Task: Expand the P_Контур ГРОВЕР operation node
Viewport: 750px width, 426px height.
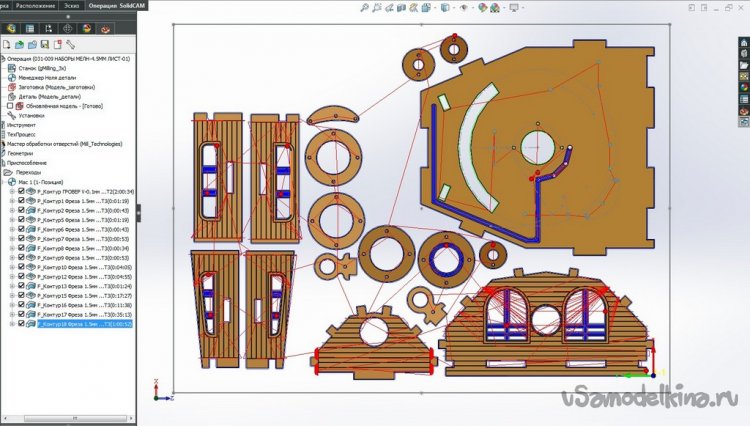Action: point(12,190)
